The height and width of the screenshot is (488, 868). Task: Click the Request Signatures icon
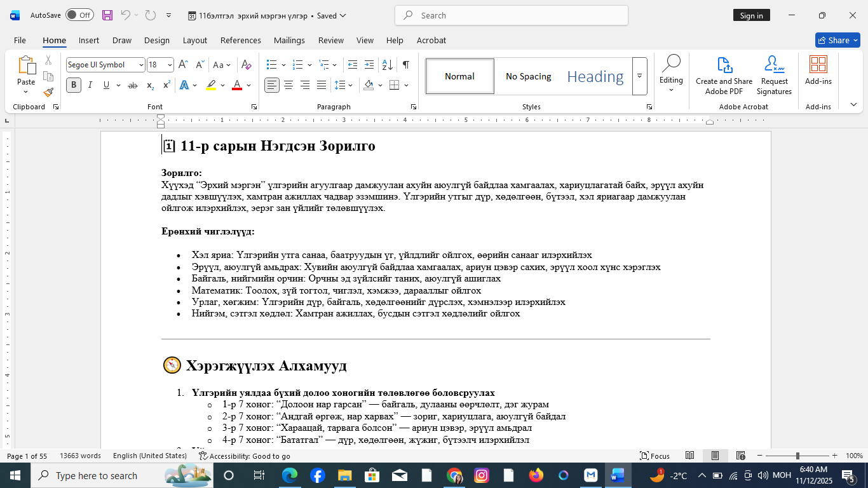pyautogui.click(x=774, y=76)
